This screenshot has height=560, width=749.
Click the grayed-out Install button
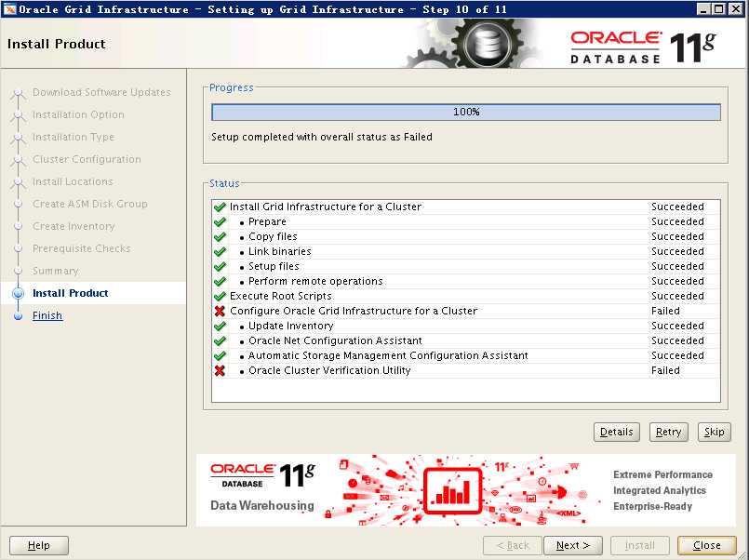639,545
